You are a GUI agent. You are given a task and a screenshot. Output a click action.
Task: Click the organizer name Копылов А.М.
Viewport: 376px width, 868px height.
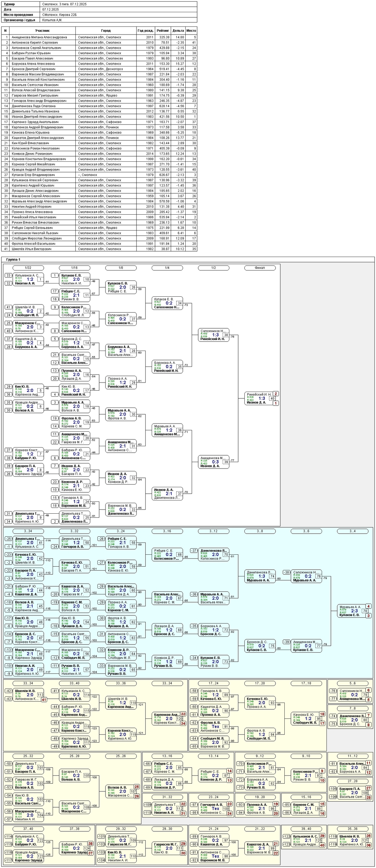tap(52, 20)
